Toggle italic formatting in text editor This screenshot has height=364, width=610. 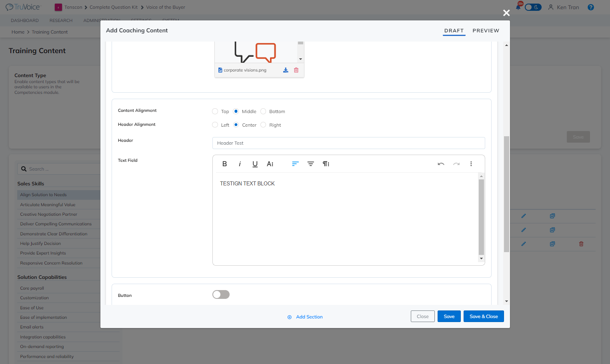240,164
